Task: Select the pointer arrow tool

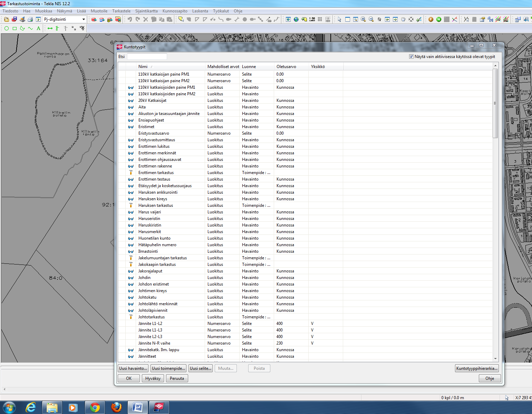Action: pos(339,19)
